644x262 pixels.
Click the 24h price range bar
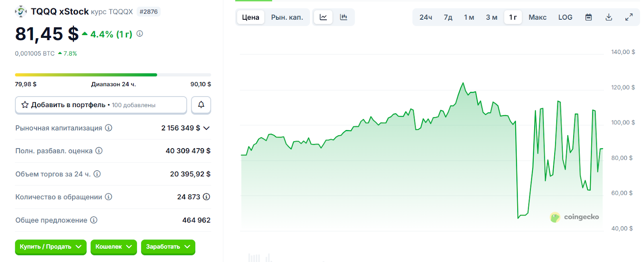[x=113, y=75]
